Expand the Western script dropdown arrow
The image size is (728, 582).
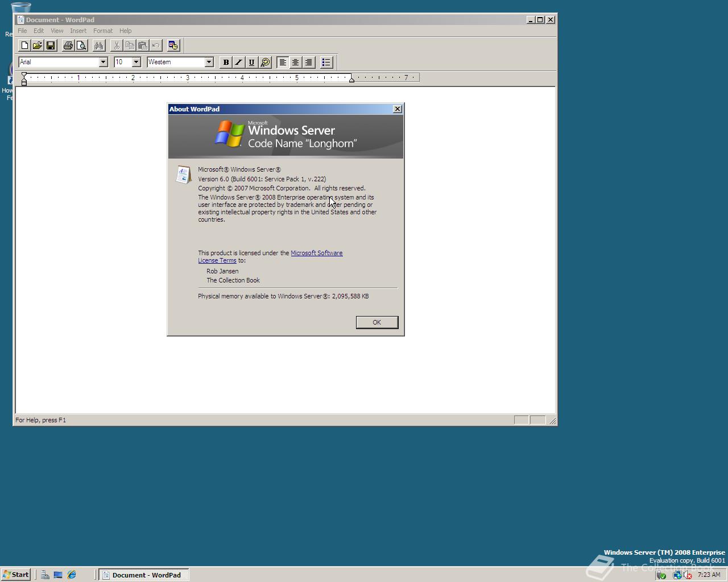pyautogui.click(x=209, y=62)
